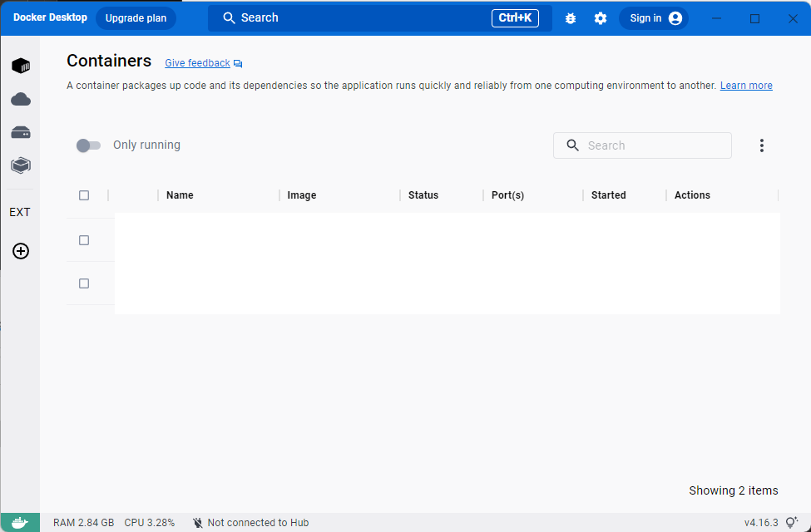Add extensions with the plus icon

(21, 251)
